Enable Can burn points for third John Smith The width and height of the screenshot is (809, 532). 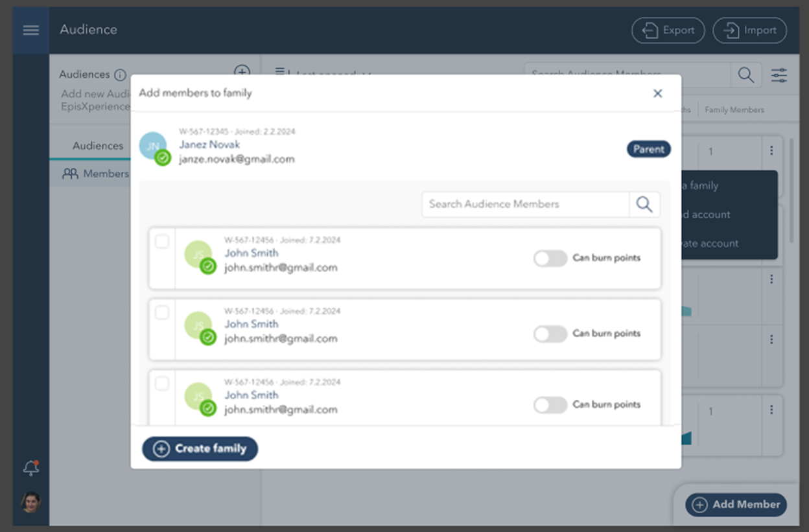click(550, 405)
